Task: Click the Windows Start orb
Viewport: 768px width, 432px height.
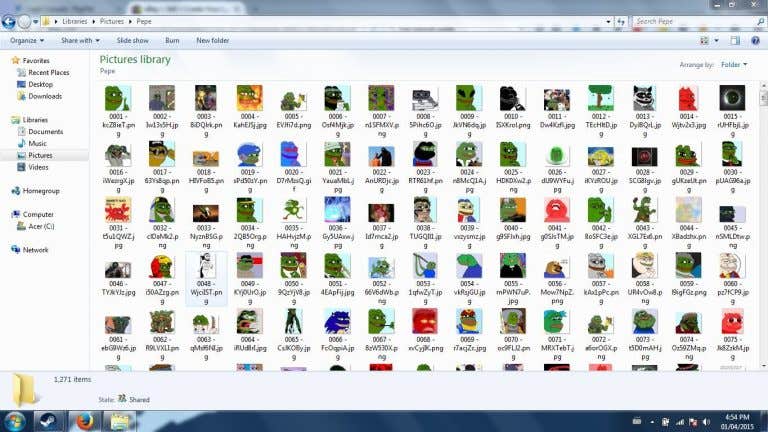Action: click(x=15, y=421)
